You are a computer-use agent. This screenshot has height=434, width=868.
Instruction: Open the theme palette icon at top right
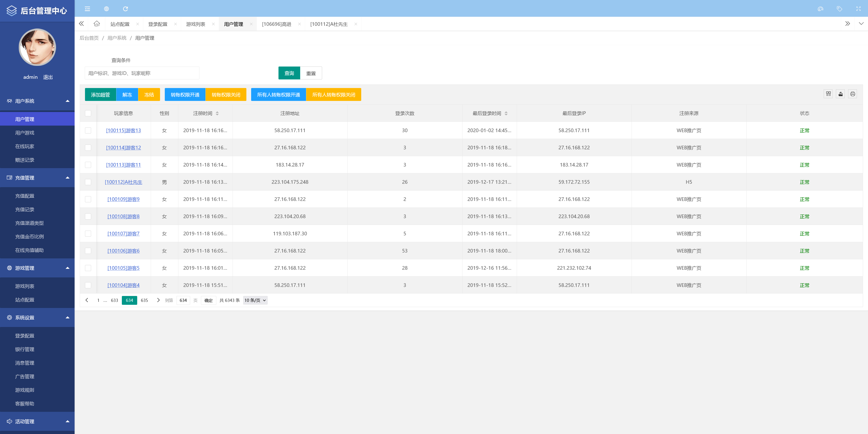tap(821, 9)
